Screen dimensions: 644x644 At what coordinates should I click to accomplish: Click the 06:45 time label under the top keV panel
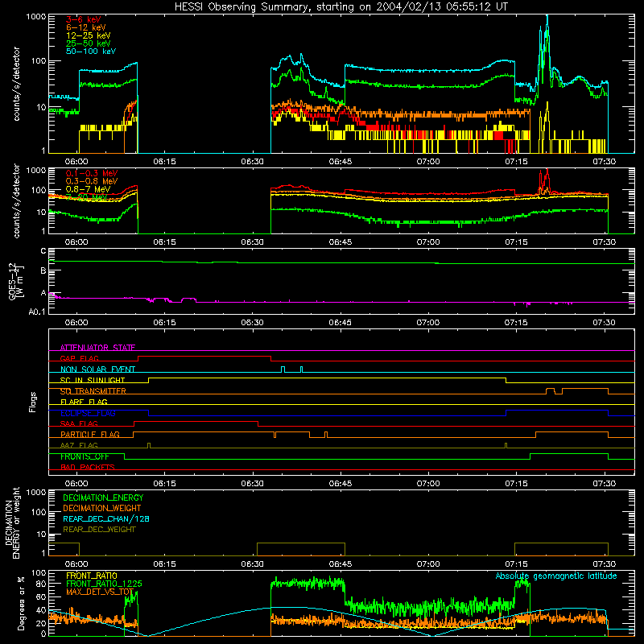(x=340, y=162)
